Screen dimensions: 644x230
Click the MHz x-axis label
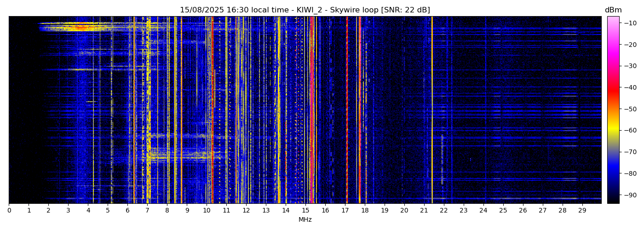point(305,220)
